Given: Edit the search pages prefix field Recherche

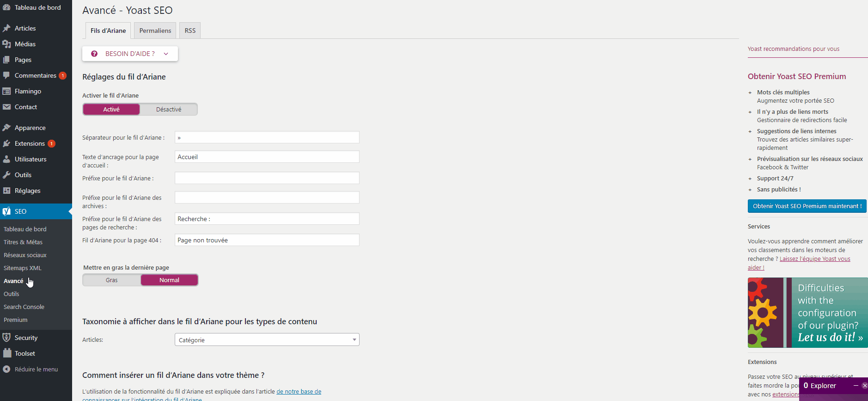Looking at the screenshot, I should point(267,219).
